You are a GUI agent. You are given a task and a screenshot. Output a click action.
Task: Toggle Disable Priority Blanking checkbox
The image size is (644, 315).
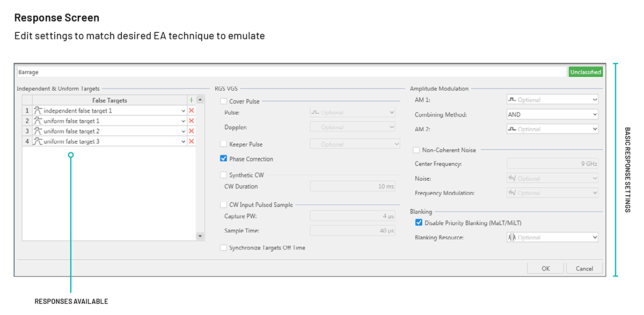pos(419,223)
